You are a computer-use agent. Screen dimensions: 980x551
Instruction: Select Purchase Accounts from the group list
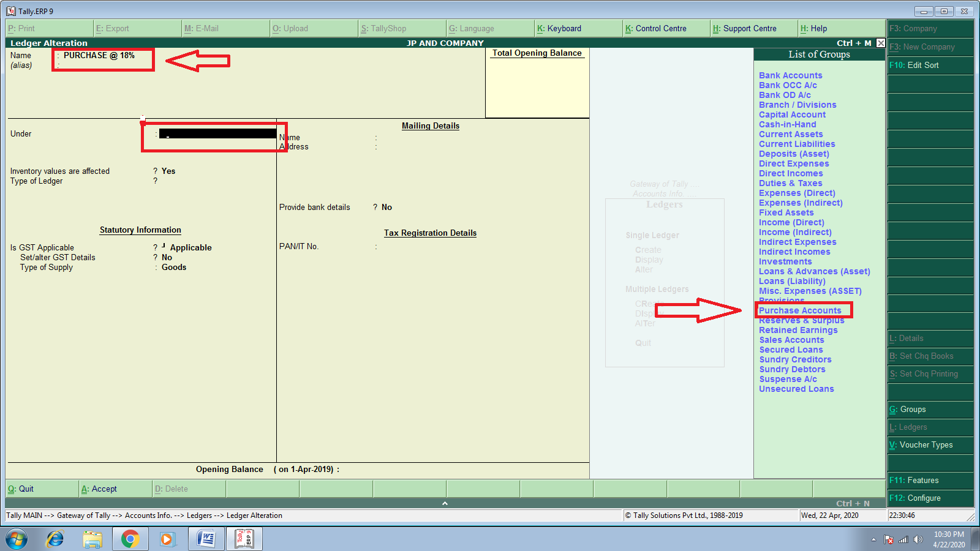point(800,310)
